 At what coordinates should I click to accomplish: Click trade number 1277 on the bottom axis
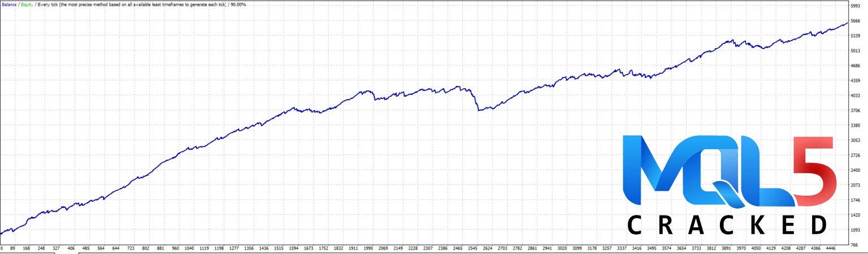(x=234, y=248)
